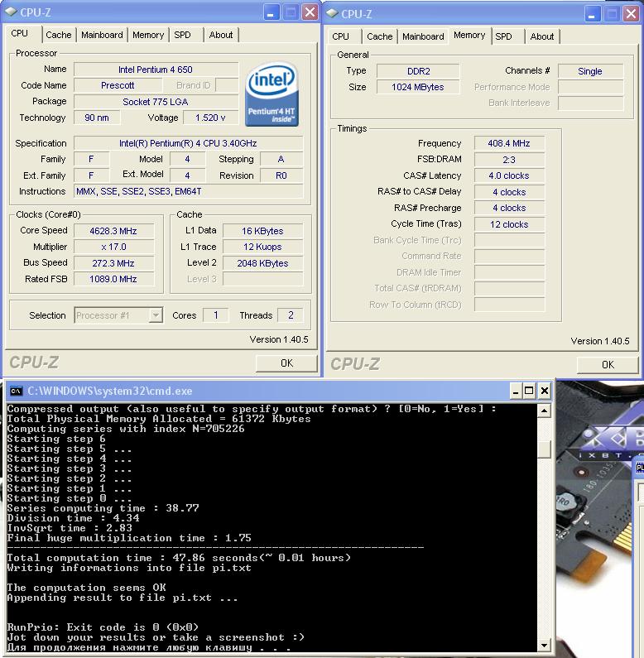Minimize the right CPU-Z window
Viewport: 644px width, 658px height.
592,14
